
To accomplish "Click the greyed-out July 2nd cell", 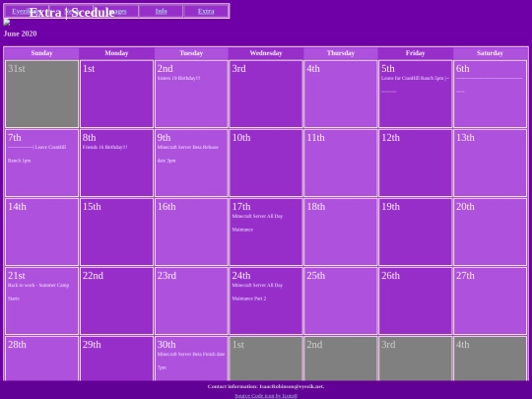I will [x=341, y=359].
